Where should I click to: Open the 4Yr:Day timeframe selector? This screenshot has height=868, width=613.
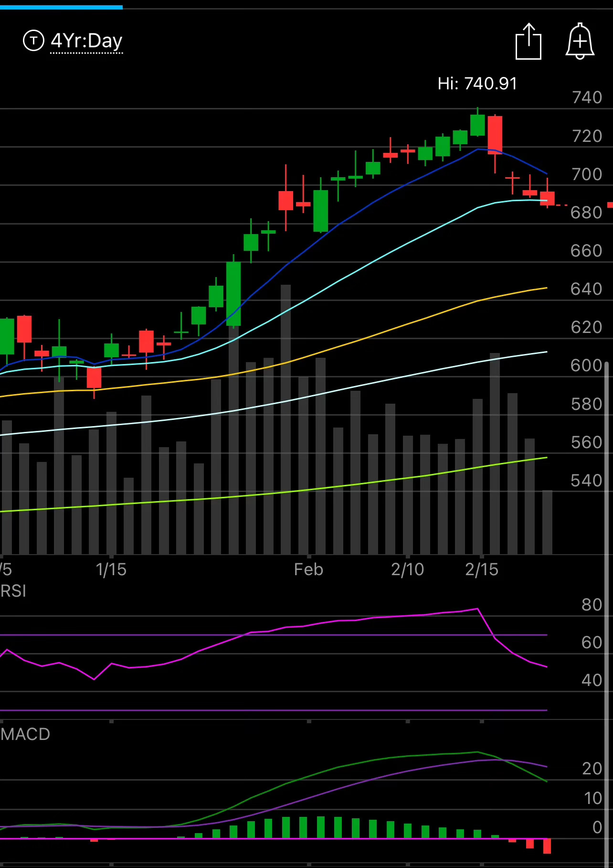click(x=87, y=41)
